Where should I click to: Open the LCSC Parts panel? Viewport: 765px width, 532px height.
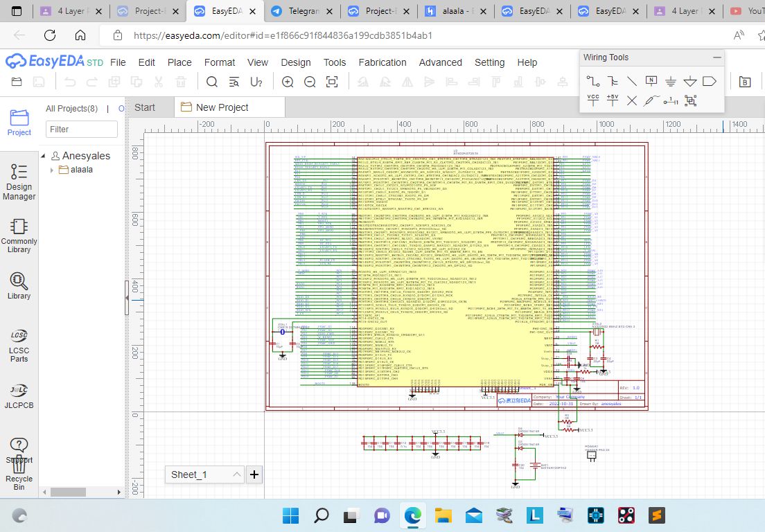tap(19, 344)
